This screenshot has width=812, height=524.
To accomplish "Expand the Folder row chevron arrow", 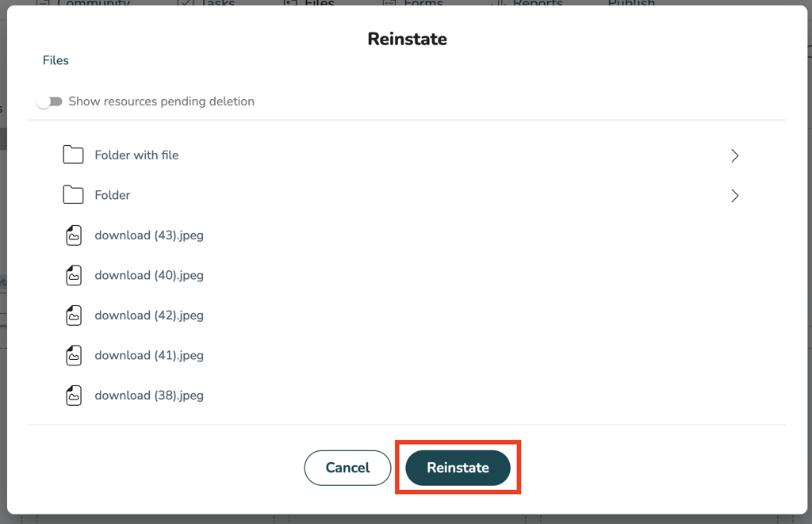I will (734, 195).
